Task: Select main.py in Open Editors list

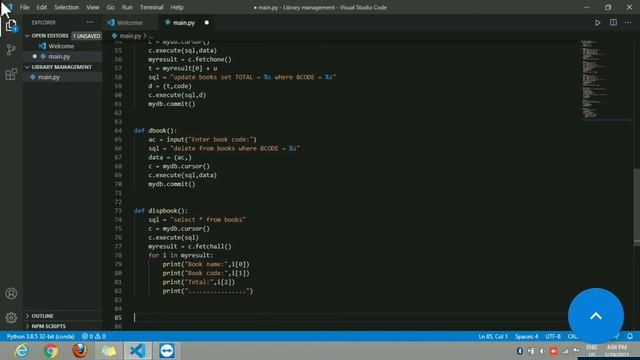Action: (x=59, y=56)
